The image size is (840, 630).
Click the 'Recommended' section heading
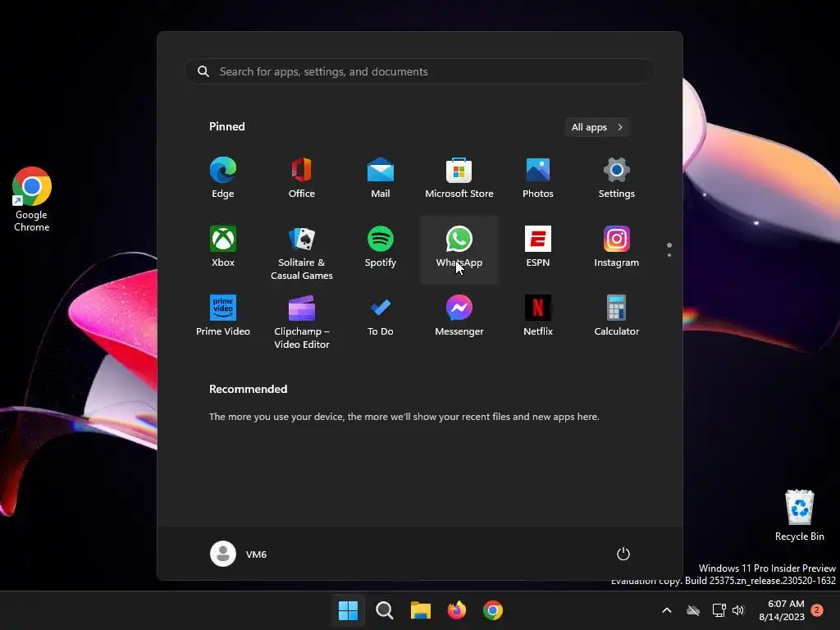click(248, 389)
